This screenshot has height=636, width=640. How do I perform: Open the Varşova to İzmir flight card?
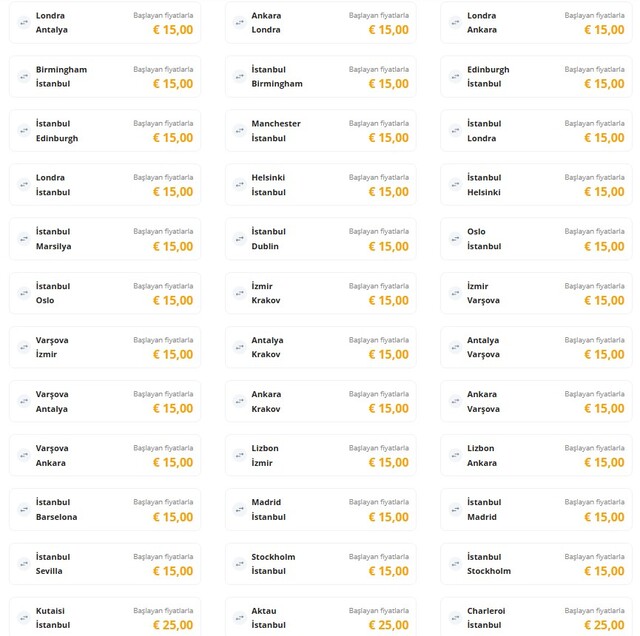pos(105,347)
